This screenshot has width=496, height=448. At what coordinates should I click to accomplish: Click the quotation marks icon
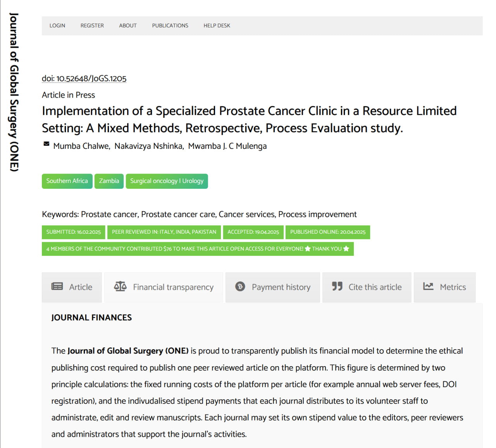[337, 286]
